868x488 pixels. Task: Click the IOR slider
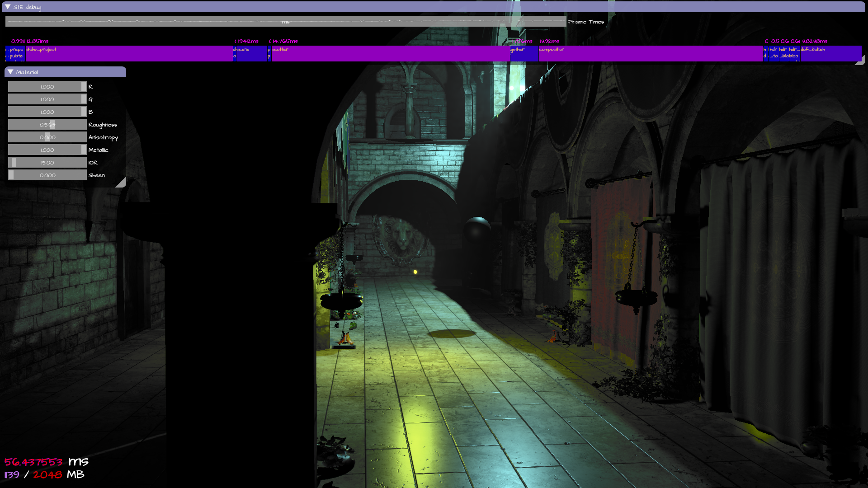pyautogui.click(x=47, y=163)
